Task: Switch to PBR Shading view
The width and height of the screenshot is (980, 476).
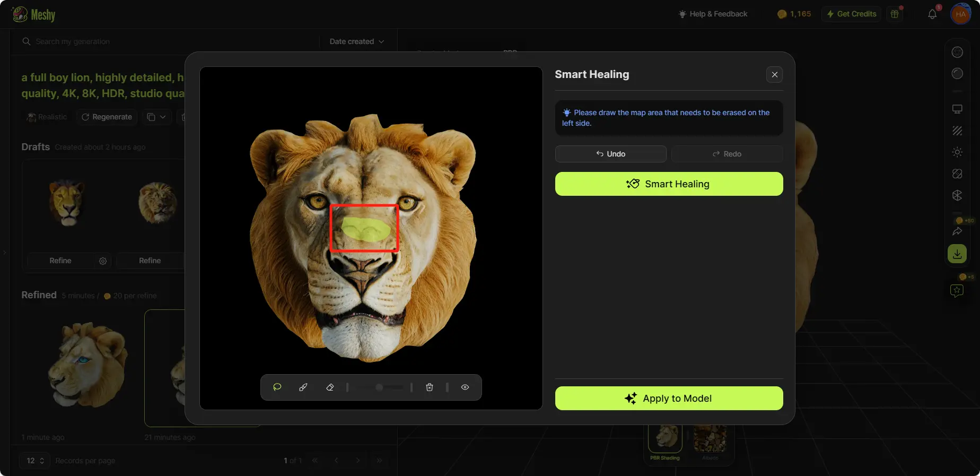Action: (x=665, y=442)
